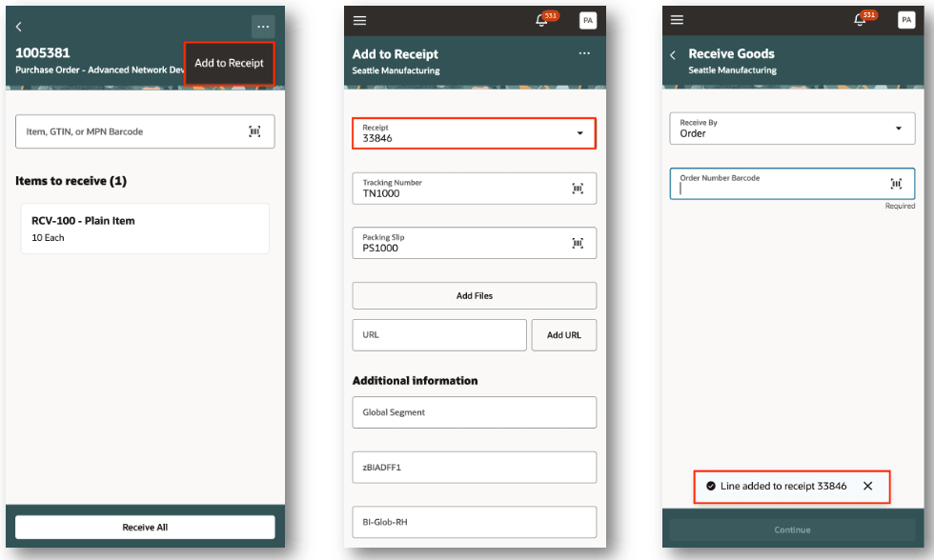Go back from purchase order 1005381 screen

(x=19, y=26)
